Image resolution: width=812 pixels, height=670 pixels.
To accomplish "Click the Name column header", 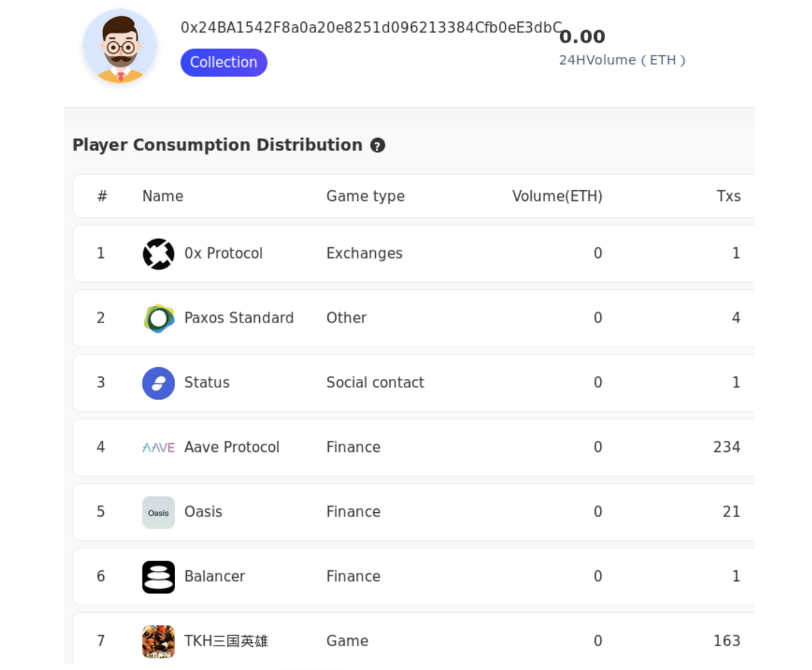I will [163, 196].
